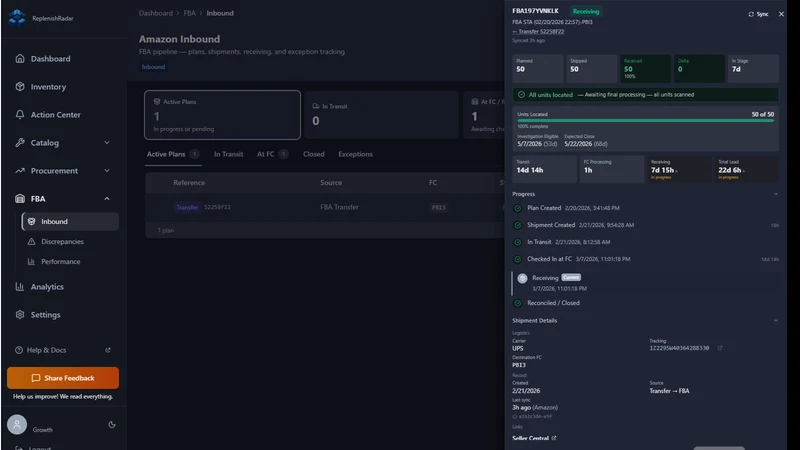800x450 pixels.
Task: Click the ReplenishRadar logo icon
Action: (x=17, y=18)
